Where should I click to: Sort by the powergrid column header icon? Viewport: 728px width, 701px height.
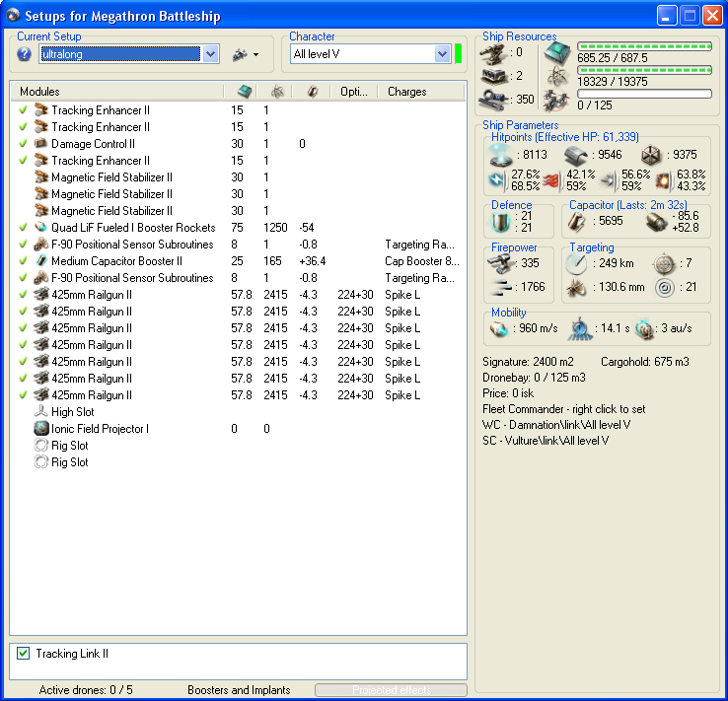click(x=277, y=92)
